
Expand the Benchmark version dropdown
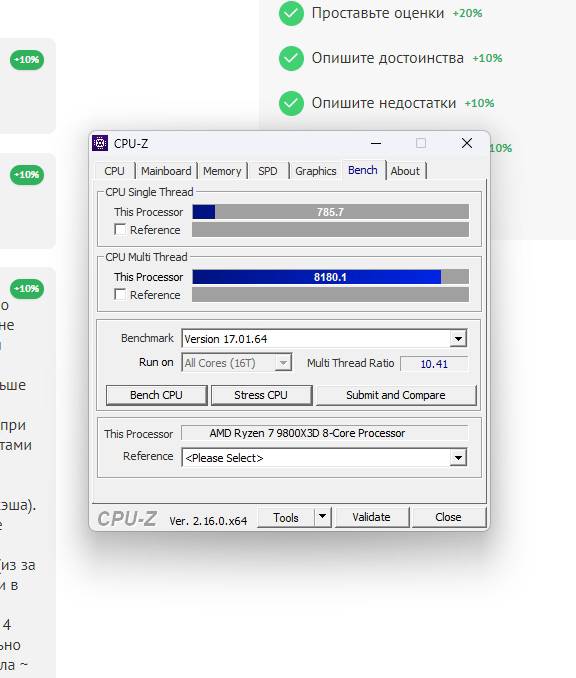coord(458,339)
